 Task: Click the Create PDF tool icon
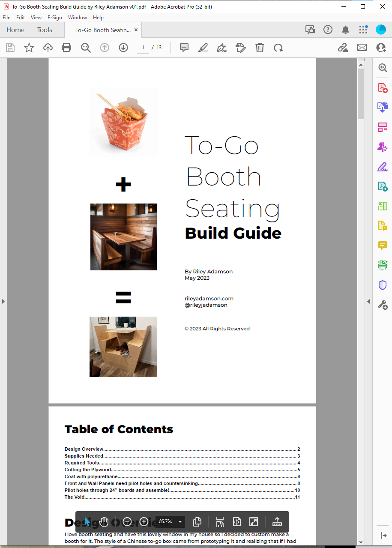point(382,88)
